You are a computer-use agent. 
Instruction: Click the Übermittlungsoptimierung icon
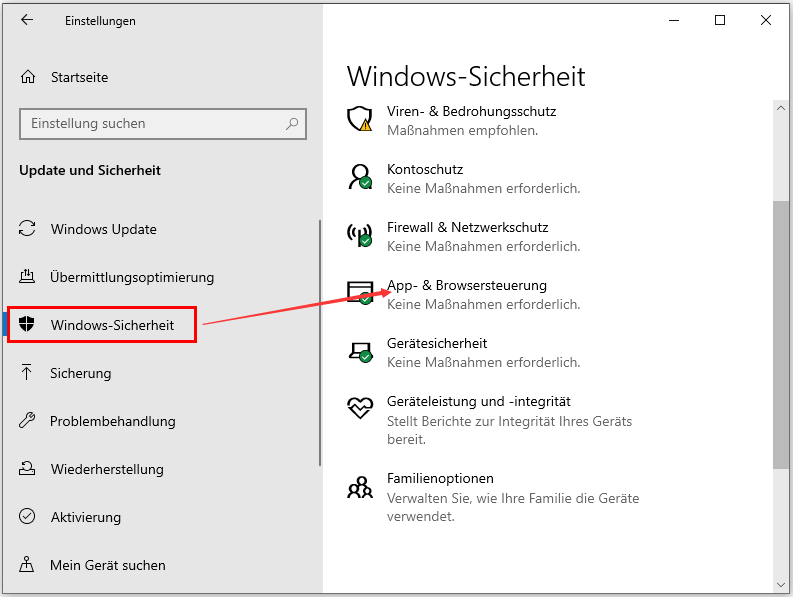point(27,276)
